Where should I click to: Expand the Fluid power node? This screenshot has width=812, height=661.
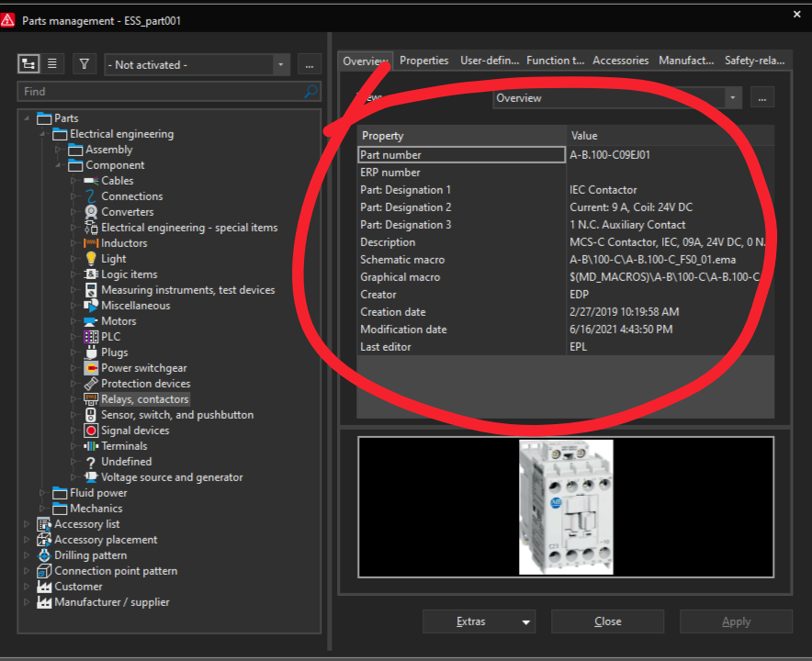coord(42,493)
